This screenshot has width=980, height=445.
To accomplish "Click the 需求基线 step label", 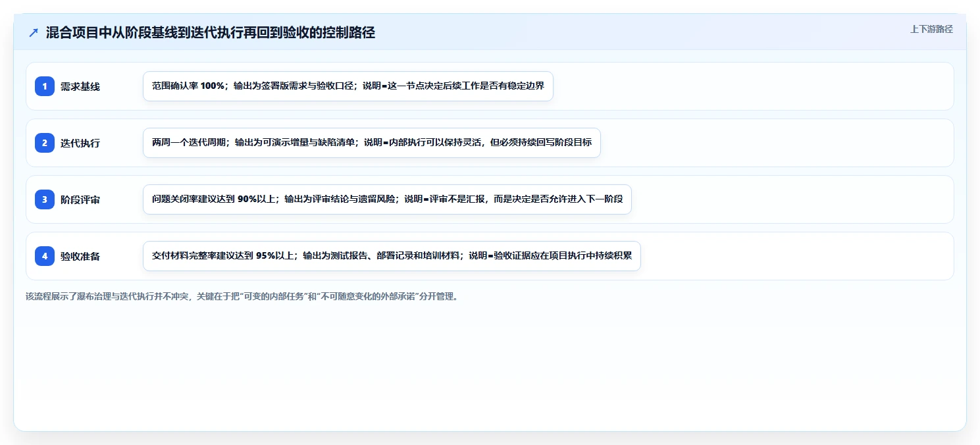I will tap(80, 86).
